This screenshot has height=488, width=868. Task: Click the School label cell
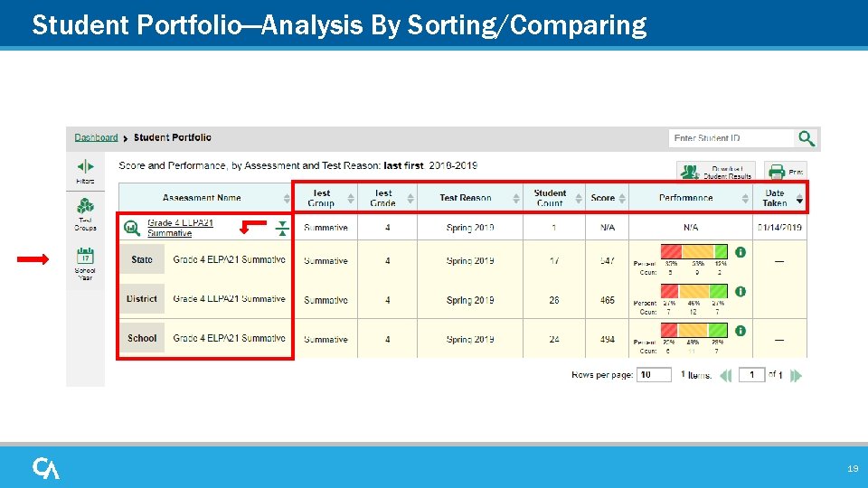(142, 338)
